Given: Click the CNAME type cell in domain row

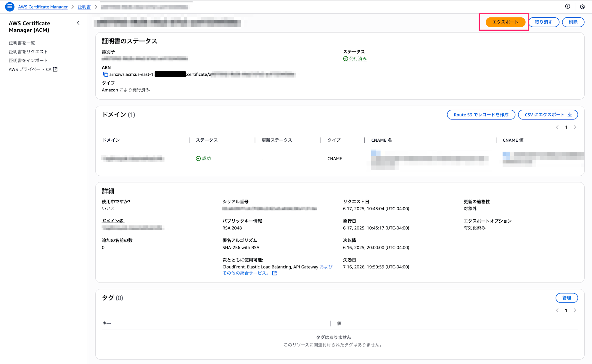Looking at the screenshot, I should [x=335, y=158].
